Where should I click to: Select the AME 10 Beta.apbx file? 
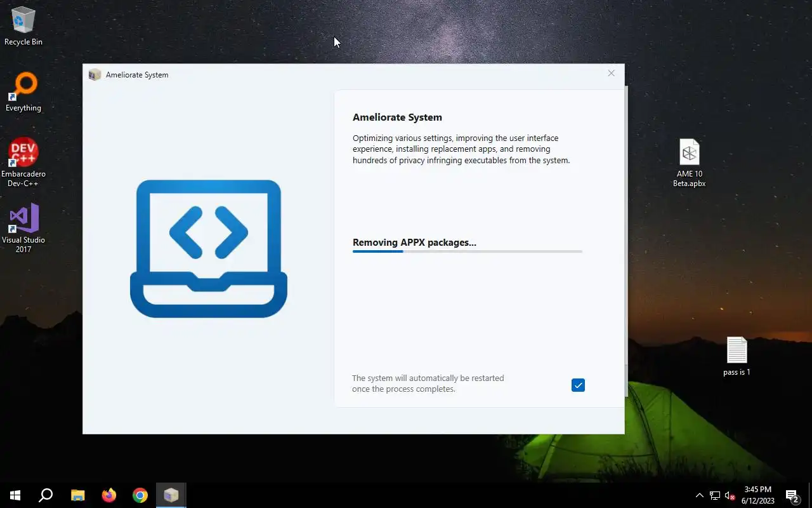tap(689, 163)
